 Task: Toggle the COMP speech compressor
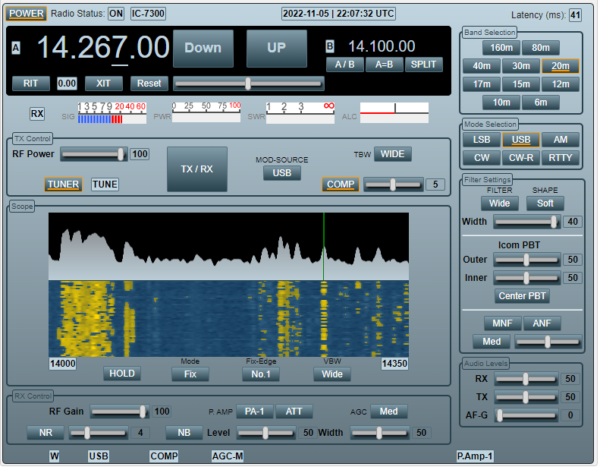[x=341, y=185]
